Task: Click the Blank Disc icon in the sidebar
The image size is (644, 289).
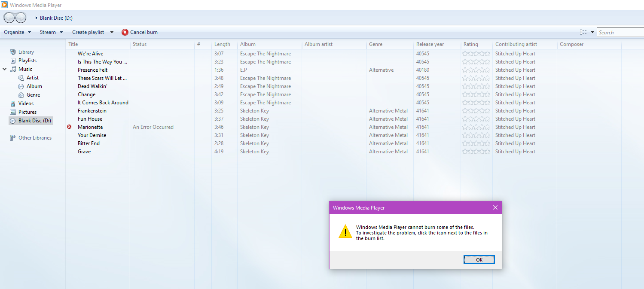Action: tap(13, 121)
